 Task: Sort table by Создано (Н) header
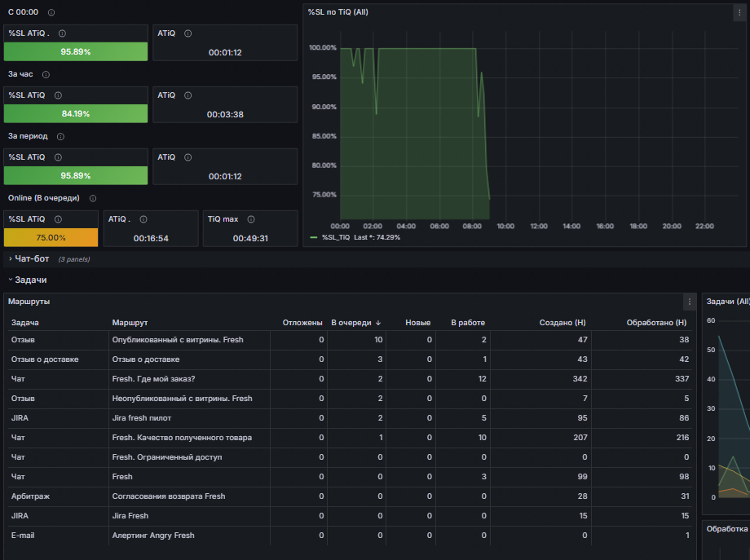(562, 323)
